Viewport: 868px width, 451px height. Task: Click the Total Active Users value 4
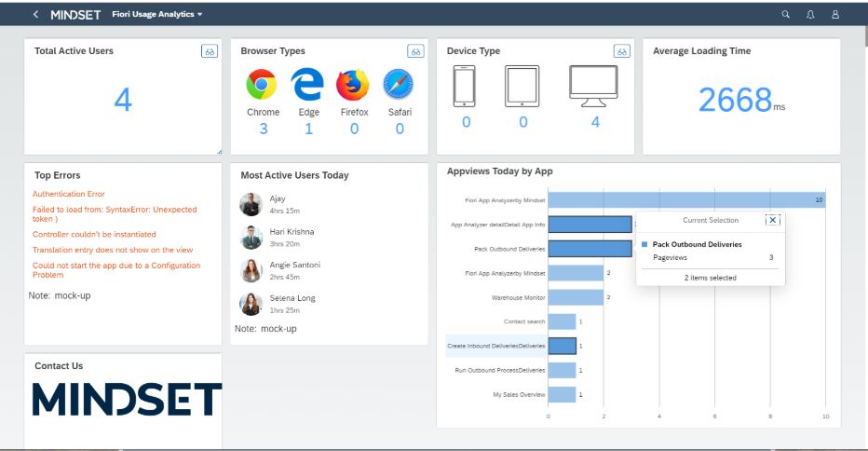[123, 100]
